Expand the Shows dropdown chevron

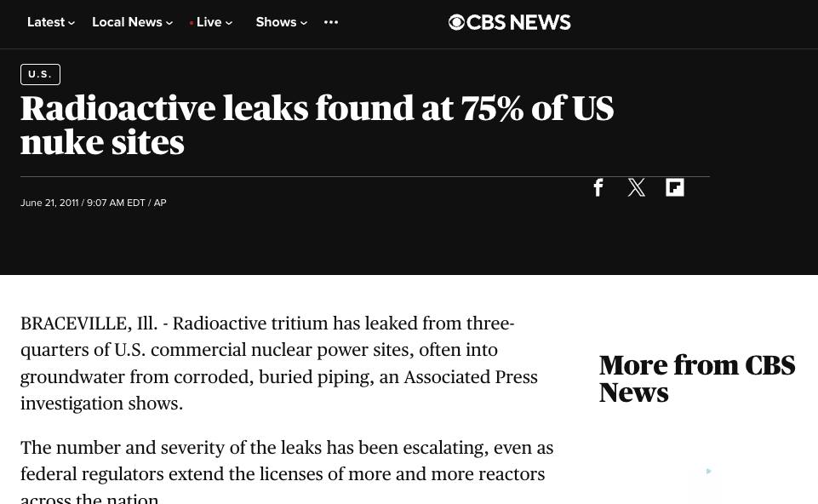tap(304, 24)
